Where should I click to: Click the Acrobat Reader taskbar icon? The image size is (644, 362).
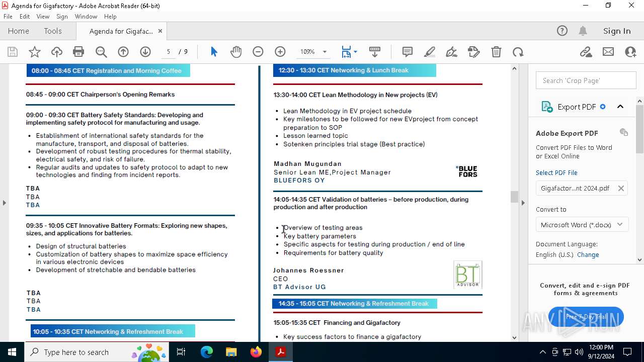281,352
